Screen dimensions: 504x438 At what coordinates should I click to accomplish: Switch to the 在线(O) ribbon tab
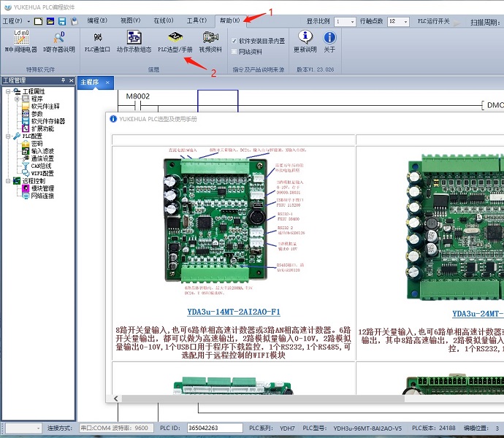point(164,20)
